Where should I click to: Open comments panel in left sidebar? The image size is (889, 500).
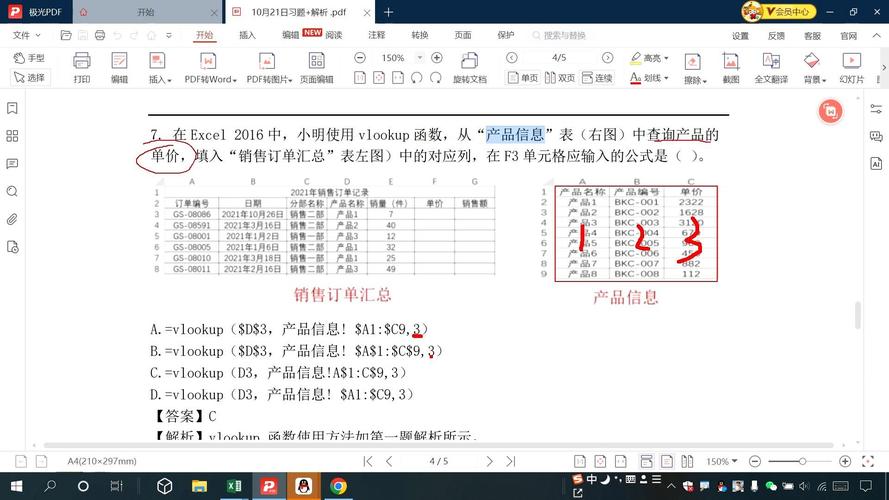(12, 163)
